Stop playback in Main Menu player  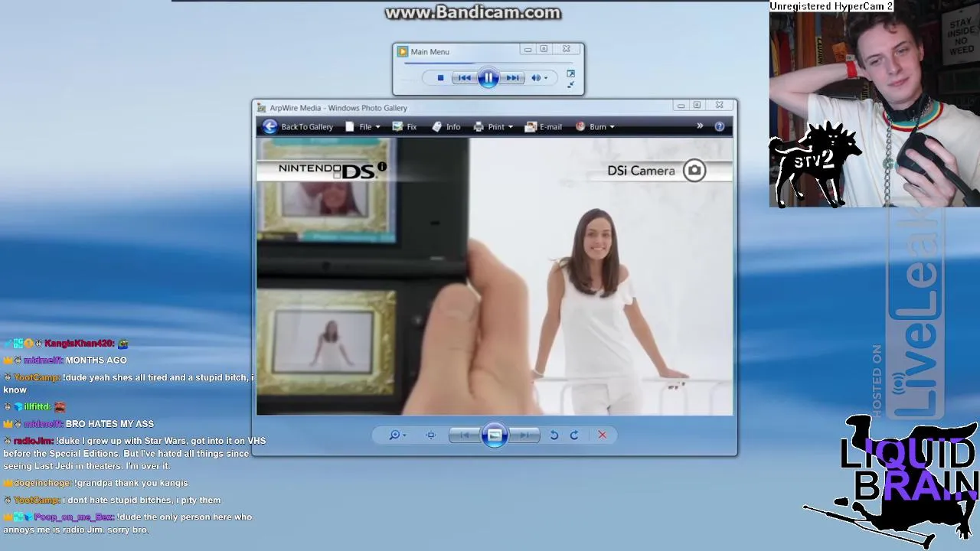tap(440, 77)
